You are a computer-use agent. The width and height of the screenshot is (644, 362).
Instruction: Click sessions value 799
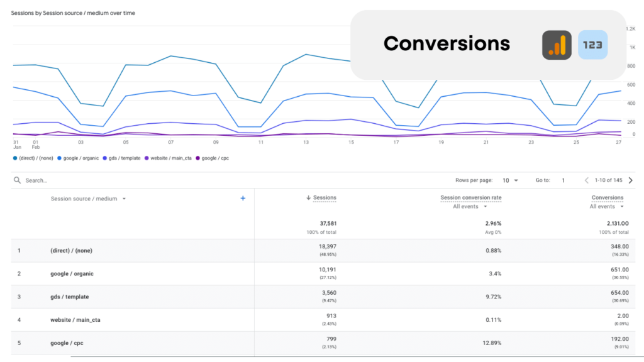pos(331,339)
